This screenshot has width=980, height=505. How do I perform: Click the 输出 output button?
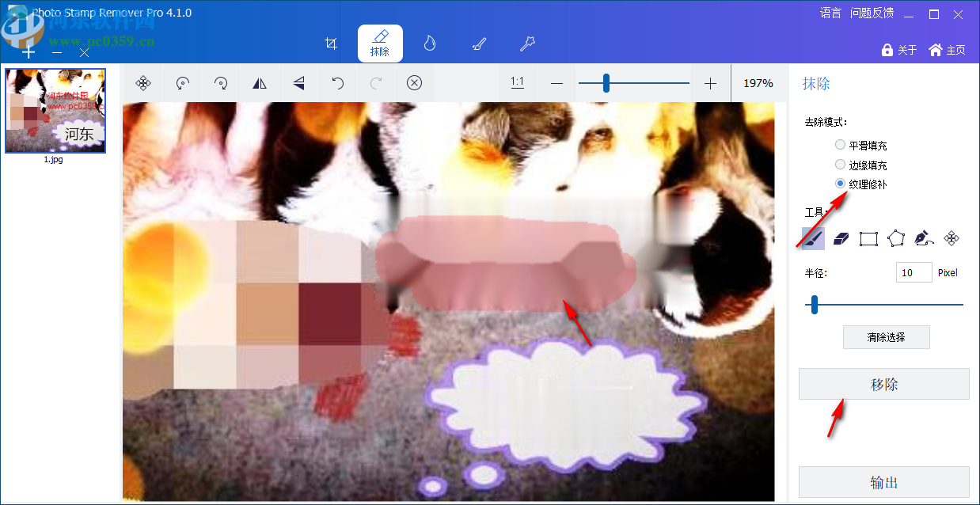883,482
